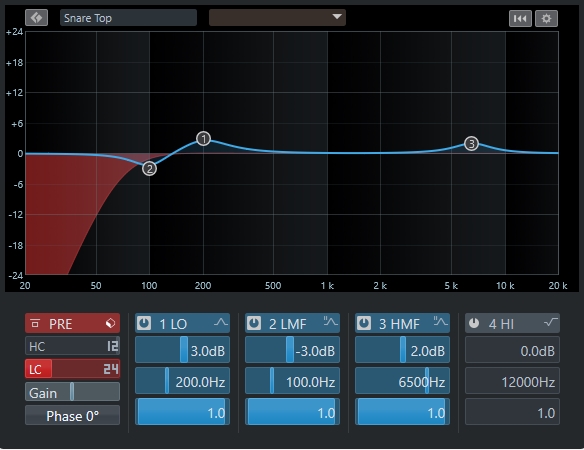The height and width of the screenshot is (450, 584).
Task: Adjust band 3 gain slider 2.0dB
Action: click(x=402, y=350)
